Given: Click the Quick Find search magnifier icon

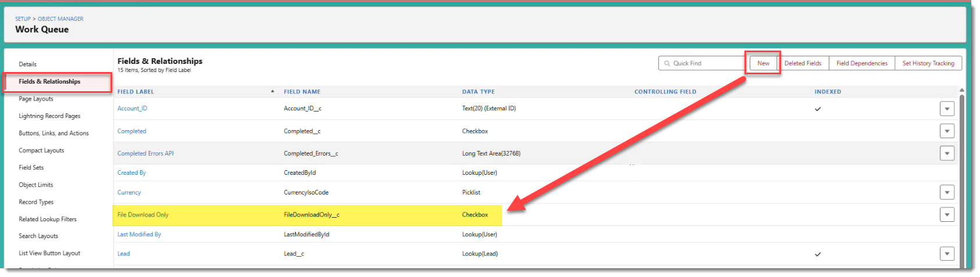Looking at the screenshot, I should point(667,63).
